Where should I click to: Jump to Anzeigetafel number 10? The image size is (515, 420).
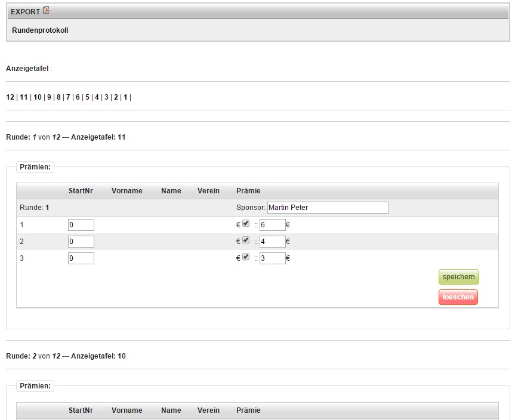click(x=38, y=97)
